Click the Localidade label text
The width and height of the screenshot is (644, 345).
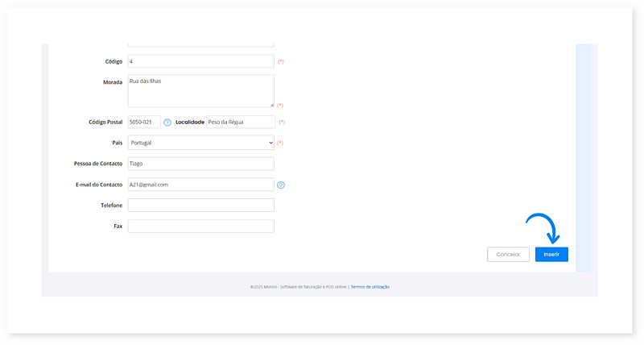(x=188, y=123)
